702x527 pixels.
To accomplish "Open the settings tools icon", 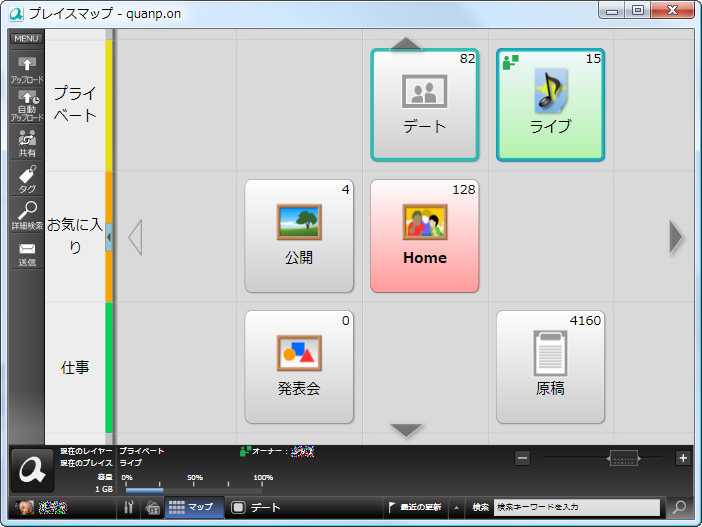I will click(128, 507).
